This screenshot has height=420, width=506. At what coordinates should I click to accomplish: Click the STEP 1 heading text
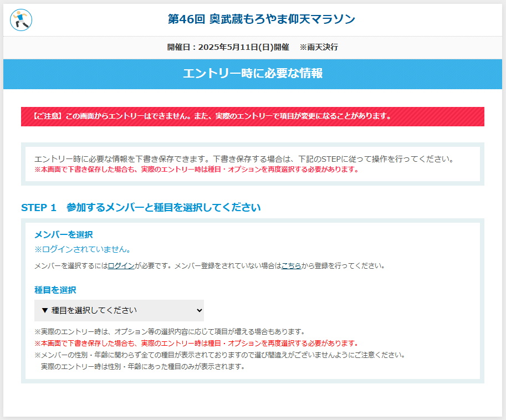(141, 207)
